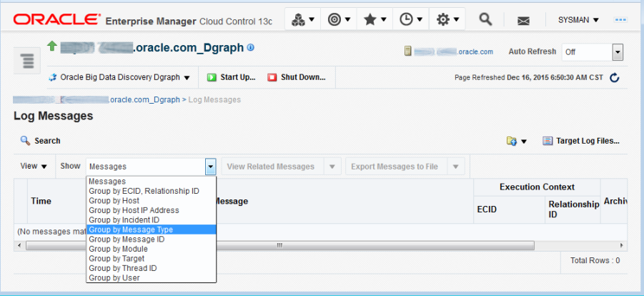The height and width of the screenshot is (296, 644).
Task: Click View Related Messages button
Action: tap(273, 167)
